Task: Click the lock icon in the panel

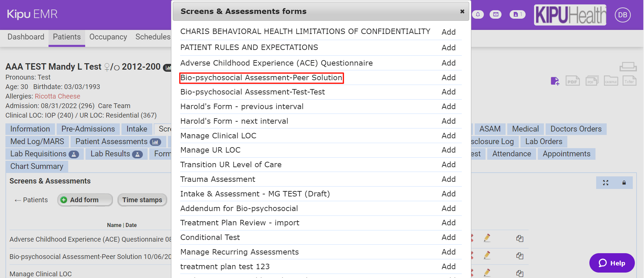Action: pyautogui.click(x=624, y=183)
